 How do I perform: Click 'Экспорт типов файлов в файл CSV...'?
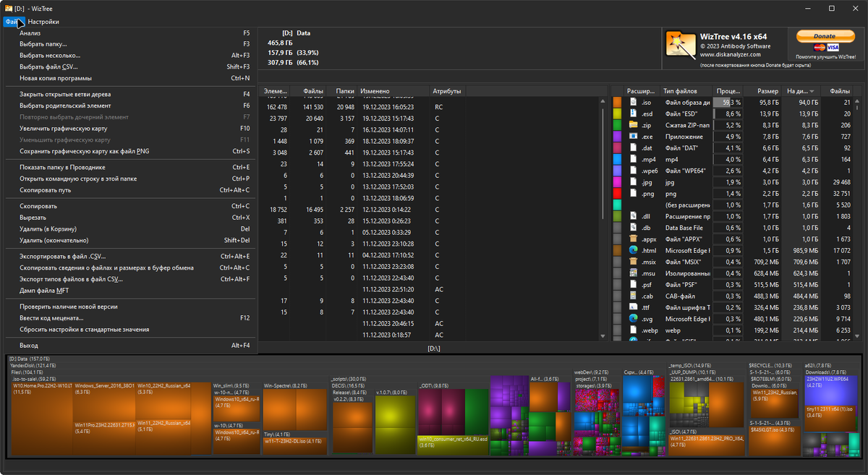131,279
